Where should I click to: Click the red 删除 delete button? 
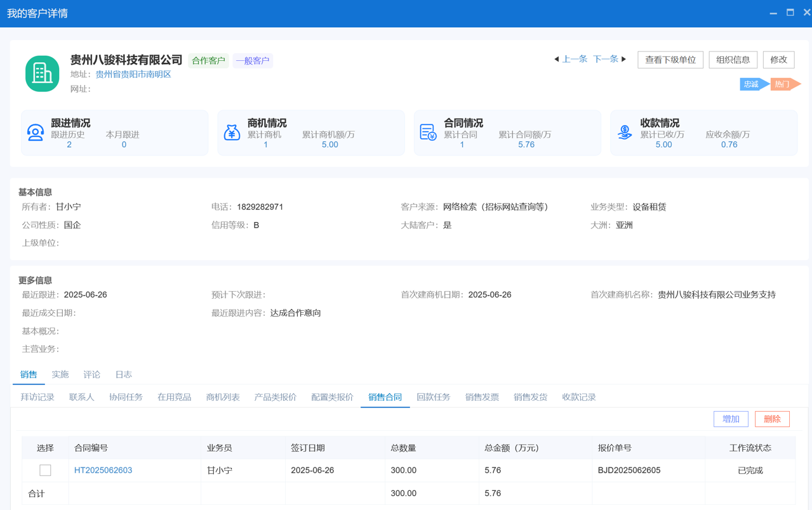click(772, 419)
